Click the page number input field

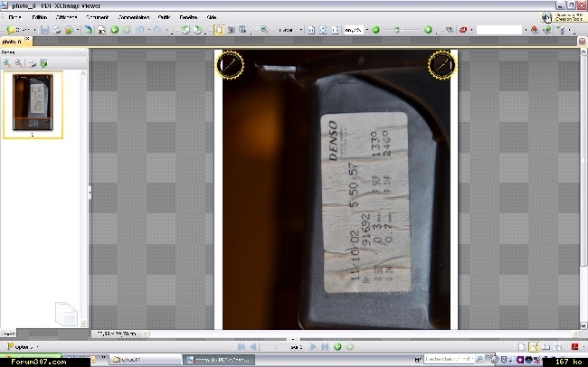[275, 347]
